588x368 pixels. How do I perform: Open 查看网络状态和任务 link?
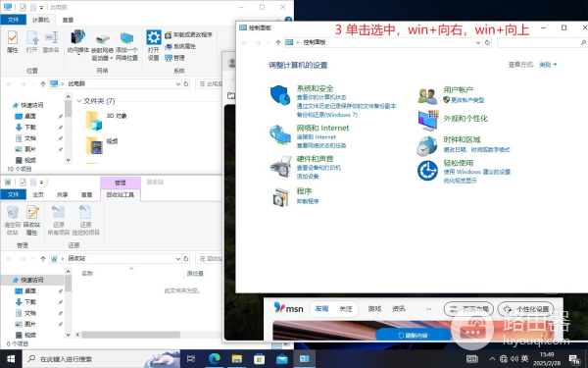(x=321, y=145)
